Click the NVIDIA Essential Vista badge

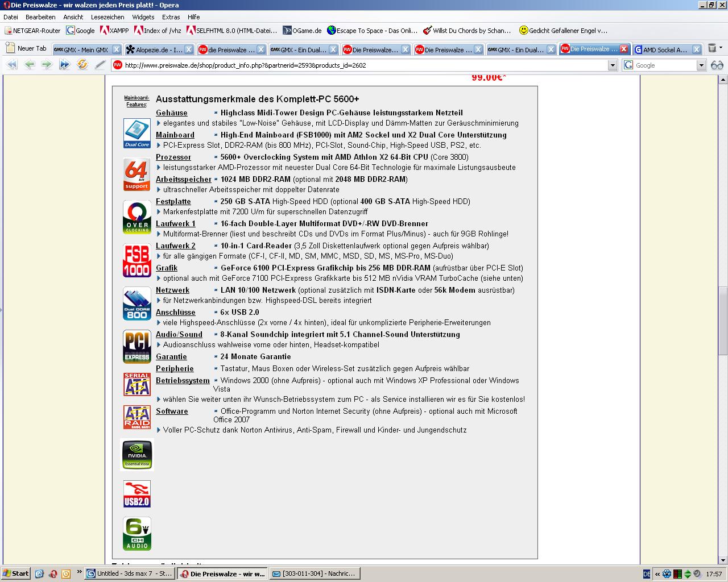click(x=137, y=454)
